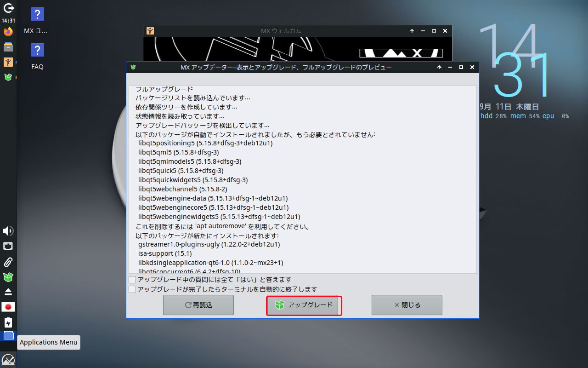Click the blue workspace switcher box
Image resolution: width=588 pixels, height=368 pixels.
[8, 336]
